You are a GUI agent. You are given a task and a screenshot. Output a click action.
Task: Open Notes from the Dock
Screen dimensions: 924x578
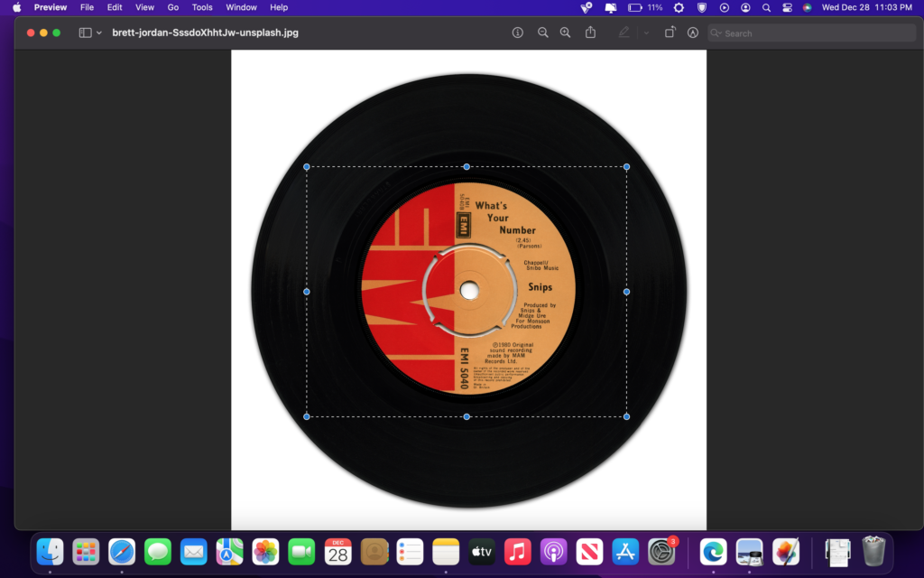[x=446, y=552]
